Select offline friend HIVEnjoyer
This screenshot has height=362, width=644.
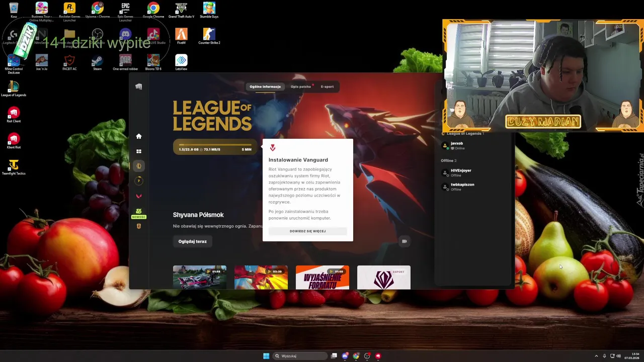click(x=473, y=173)
